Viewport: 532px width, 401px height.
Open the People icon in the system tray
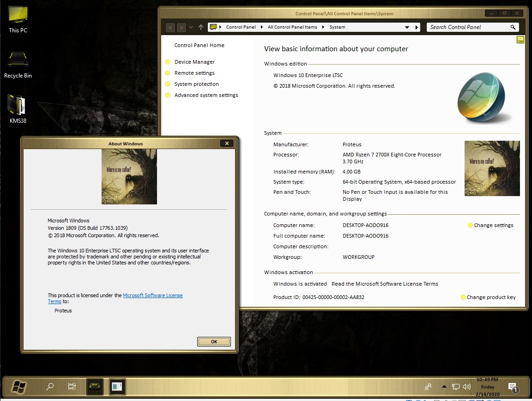pyautogui.click(x=428, y=387)
